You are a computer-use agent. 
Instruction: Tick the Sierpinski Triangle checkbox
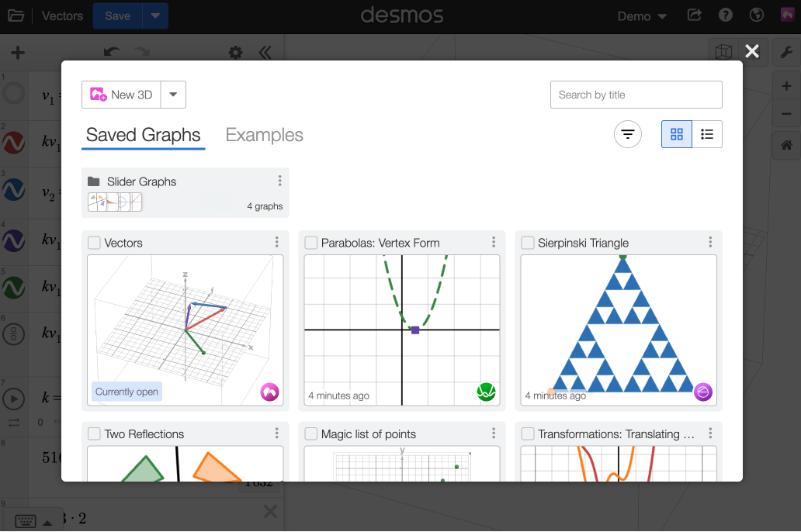pyautogui.click(x=528, y=243)
